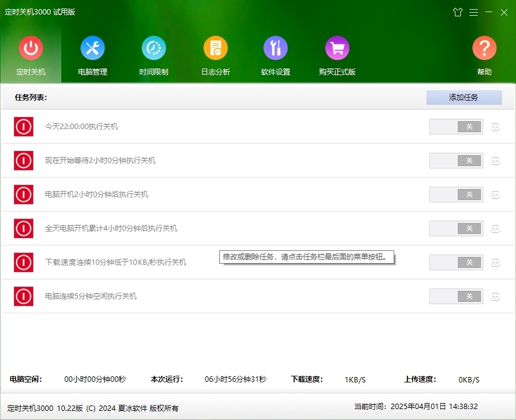This screenshot has height=420, width=516.
Task: Open the 定时关机 power icon tab
Action: click(x=31, y=48)
